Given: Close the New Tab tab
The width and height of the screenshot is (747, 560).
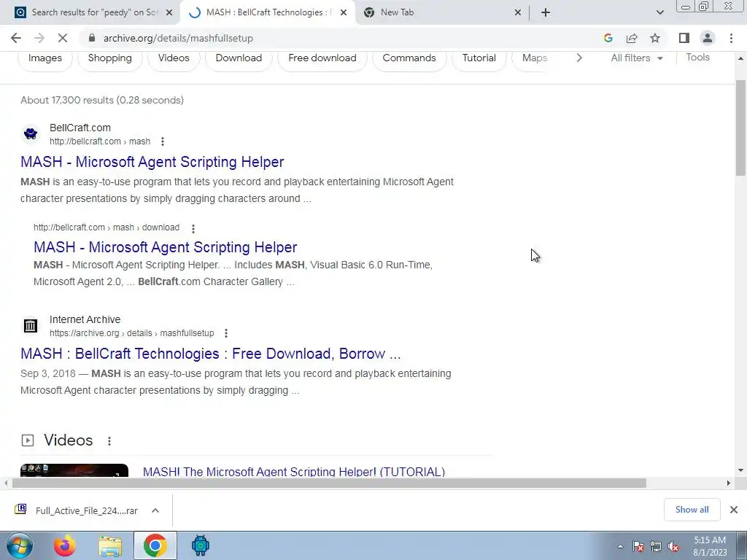Looking at the screenshot, I should pos(518,12).
